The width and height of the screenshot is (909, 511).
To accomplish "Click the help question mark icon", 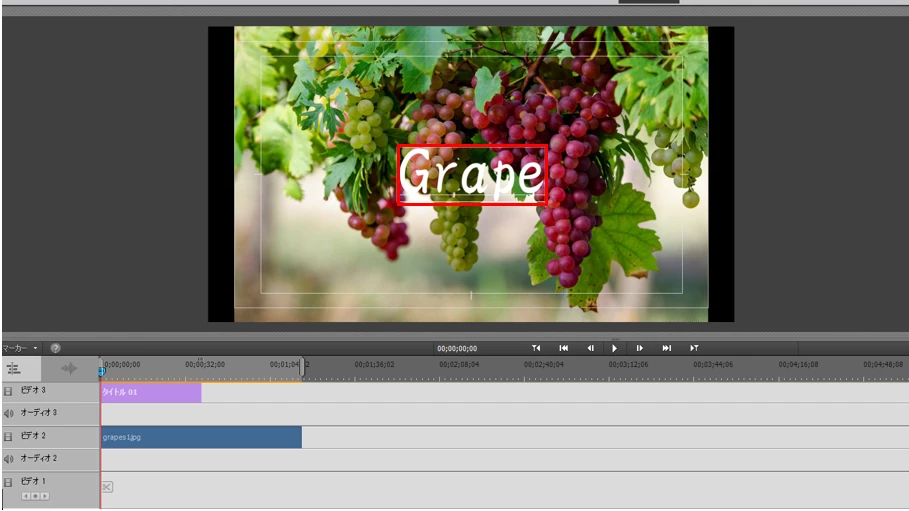I will tap(56, 348).
